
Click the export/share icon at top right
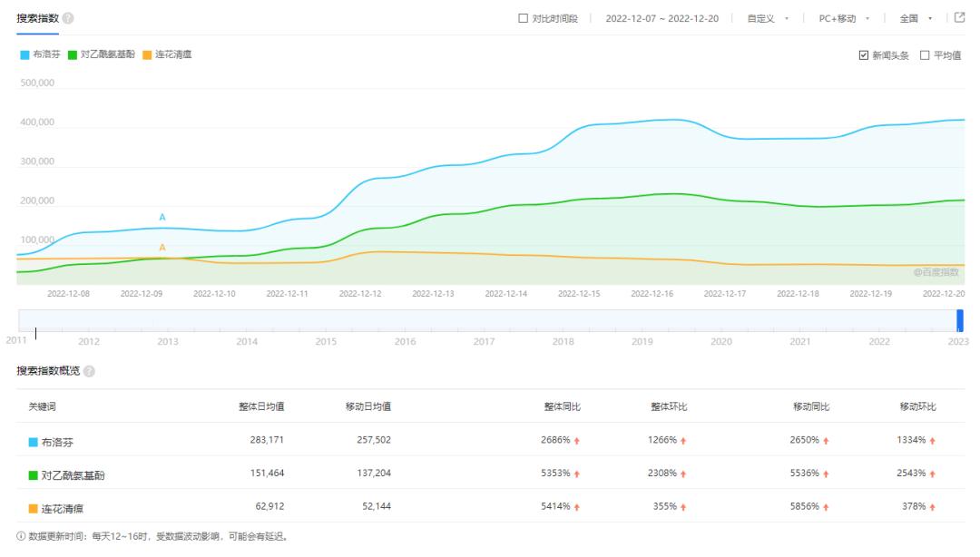click(x=959, y=17)
